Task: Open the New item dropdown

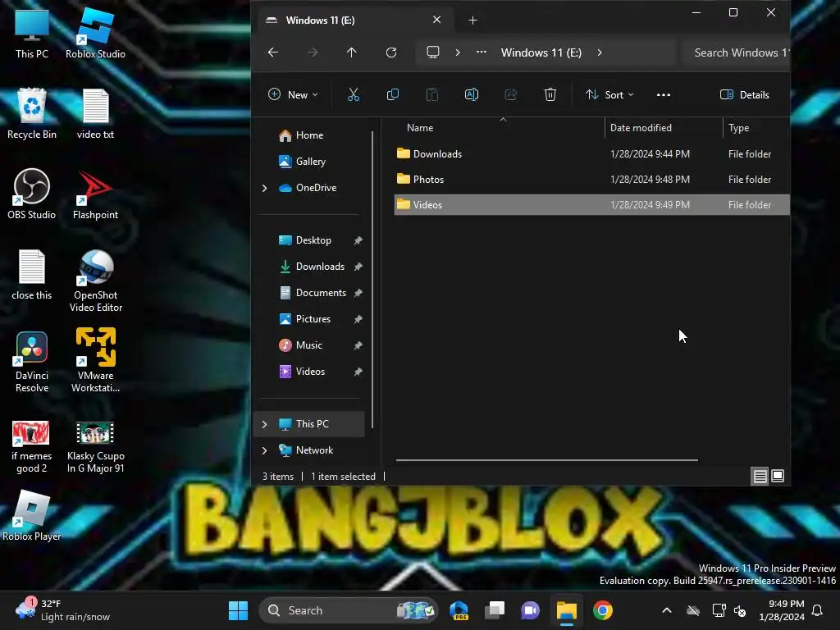Action: point(293,95)
